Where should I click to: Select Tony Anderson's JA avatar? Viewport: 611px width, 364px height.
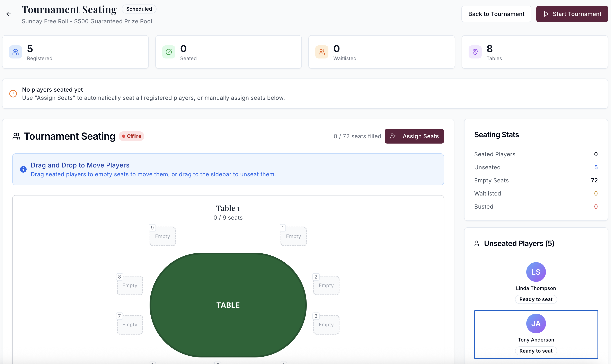click(536, 324)
